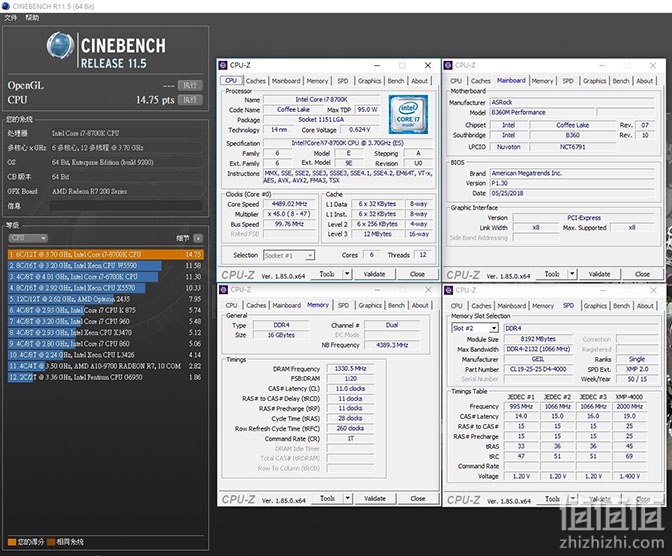Image resolution: width=672 pixels, height=556 pixels.
Task: Run the OpenGL benchmark
Action: (190, 85)
